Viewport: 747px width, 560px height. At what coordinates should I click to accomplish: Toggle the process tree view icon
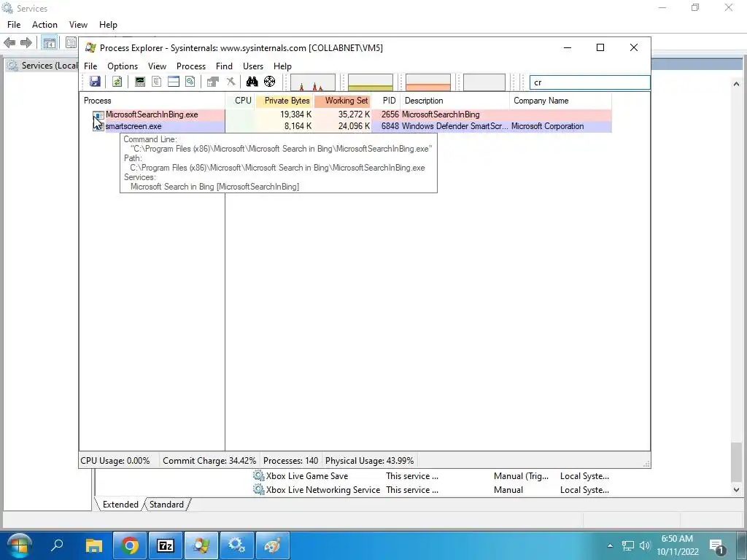(x=156, y=82)
